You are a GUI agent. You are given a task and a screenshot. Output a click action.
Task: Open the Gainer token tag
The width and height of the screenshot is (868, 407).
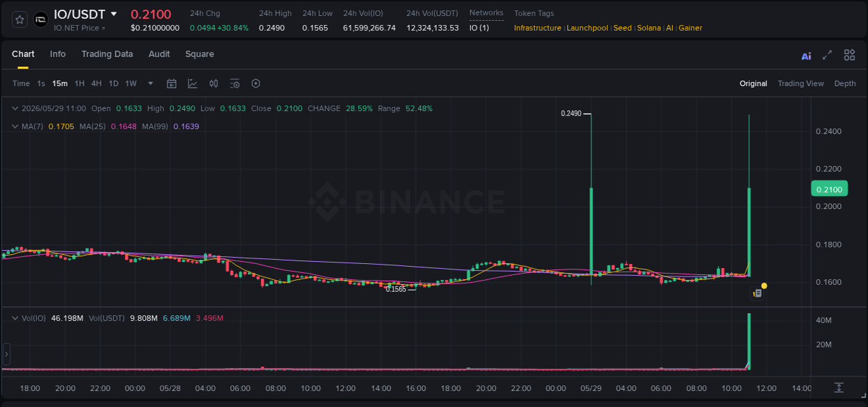[690, 28]
